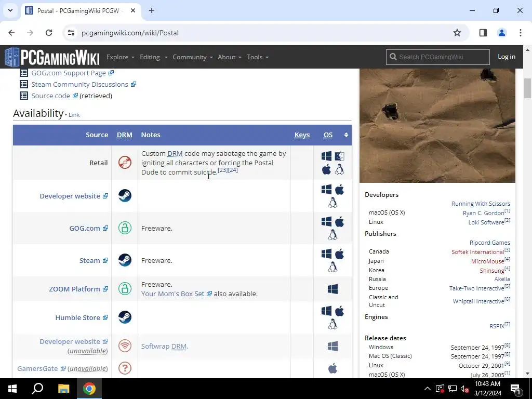This screenshot has height=399, width=532.
Task: Click the classic Mac OS icon in Retail row
Action: (340, 156)
